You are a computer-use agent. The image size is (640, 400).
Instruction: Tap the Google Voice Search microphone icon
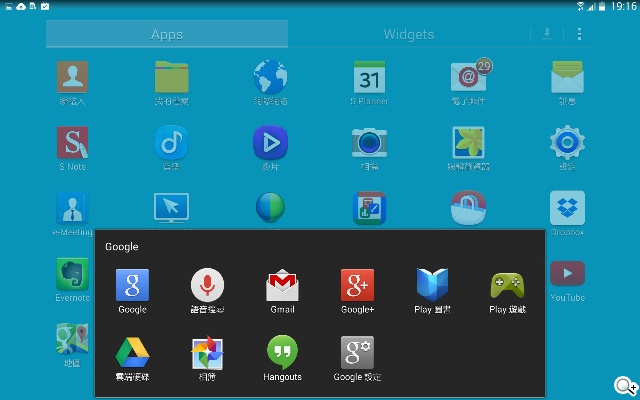207,286
